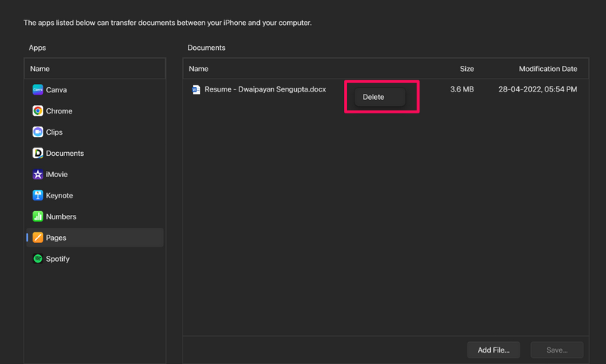Viewport: 606px width, 364px height.
Task: Click the 3.6 MB file size cell
Action: coord(462,89)
